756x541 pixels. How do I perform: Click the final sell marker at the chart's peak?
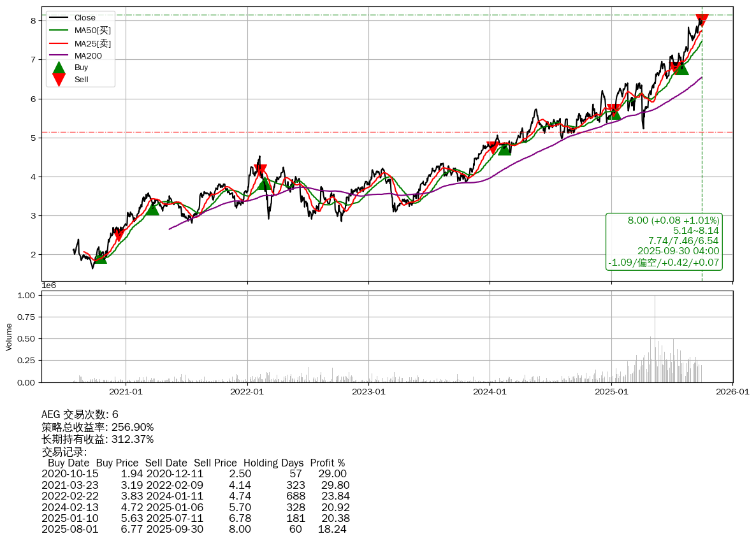702,19
